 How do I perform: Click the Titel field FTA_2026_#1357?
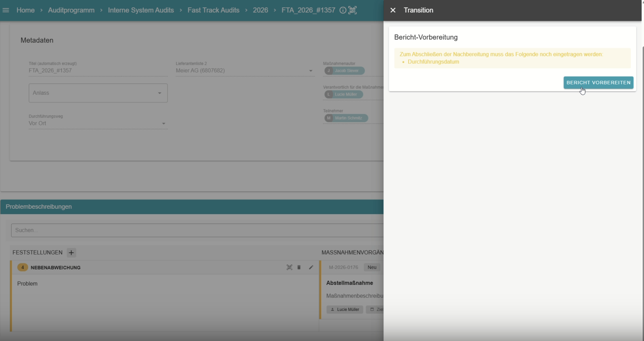coord(98,71)
